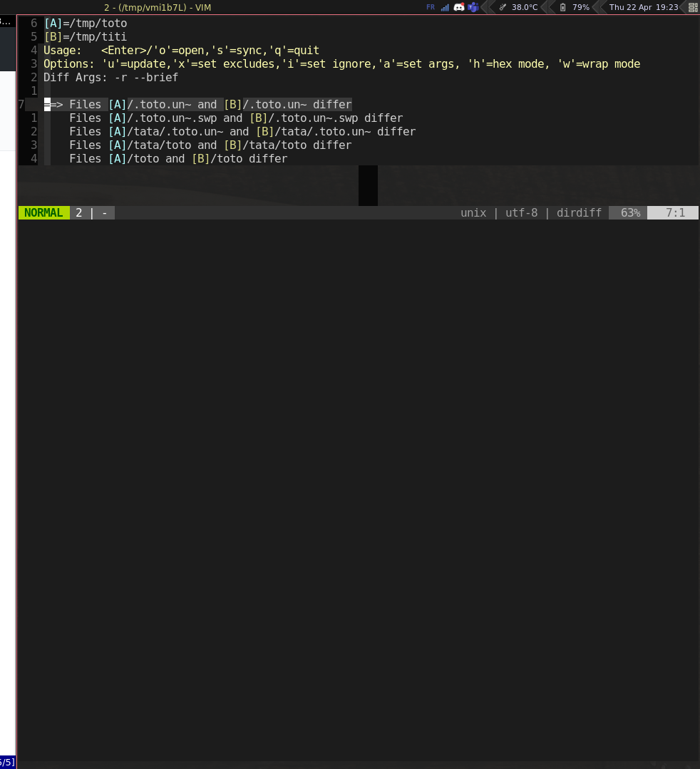
Task: Click the 38.0°C temperature reading
Action: [525, 7]
